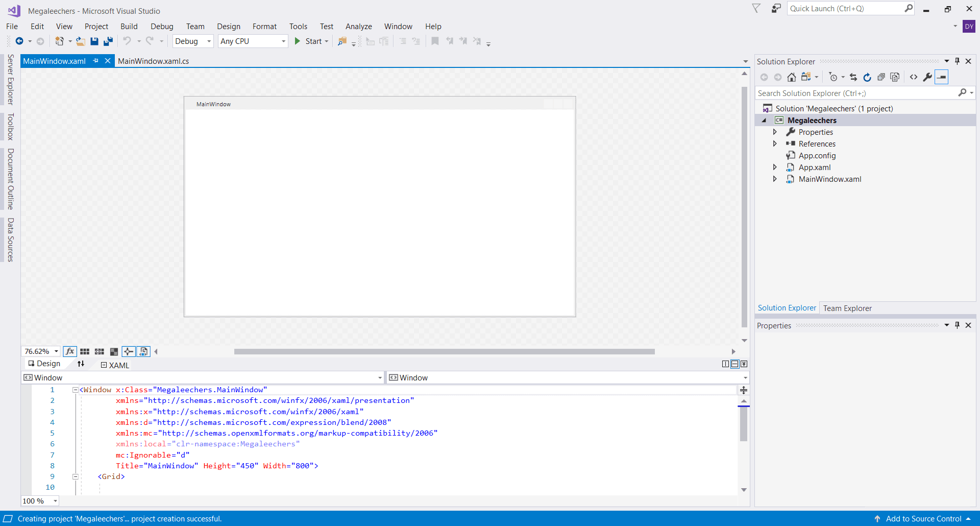Toggle auto-hide pin on Solution Explorer

[957, 61]
